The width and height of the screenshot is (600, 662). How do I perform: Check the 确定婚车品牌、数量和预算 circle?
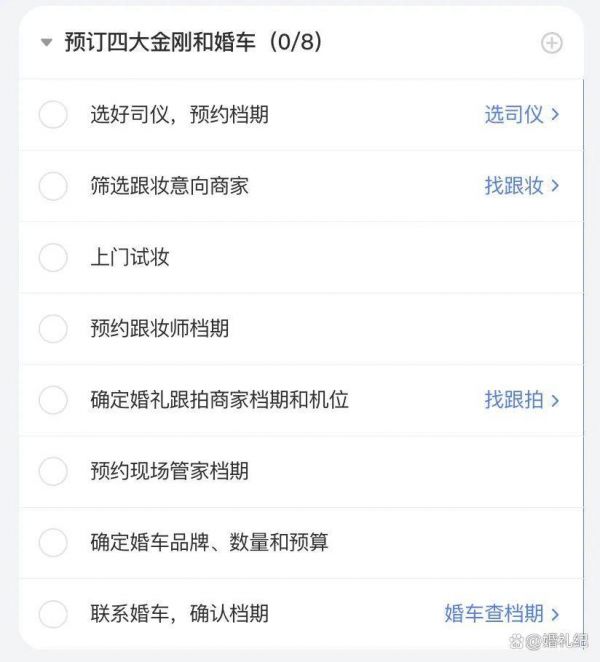pos(53,543)
